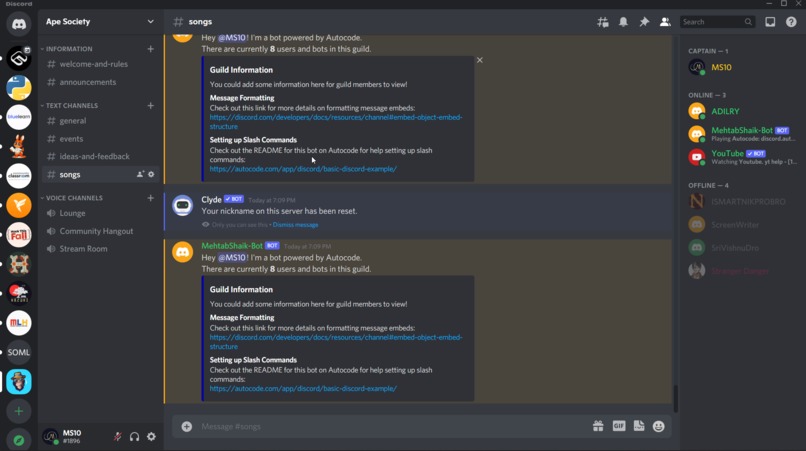
Task: Open the Help question mark icon
Action: pos(791,22)
